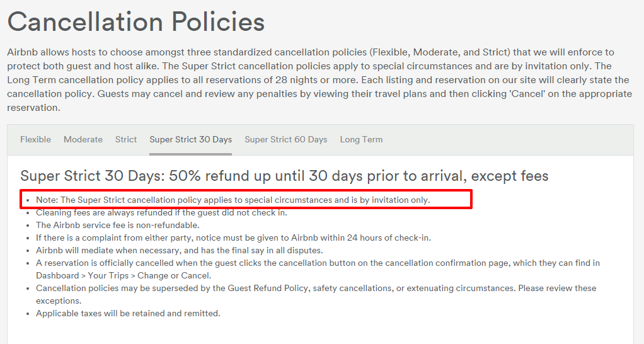This screenshot has width=644, height=344.
Task: Select the Strict tab
Action: (x=126, y=139)
